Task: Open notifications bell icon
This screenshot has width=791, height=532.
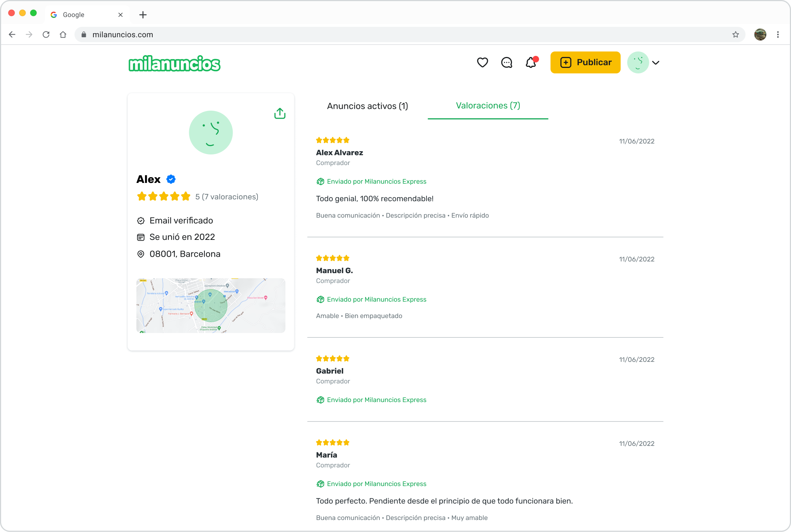Action: click(x=531, y=62)
